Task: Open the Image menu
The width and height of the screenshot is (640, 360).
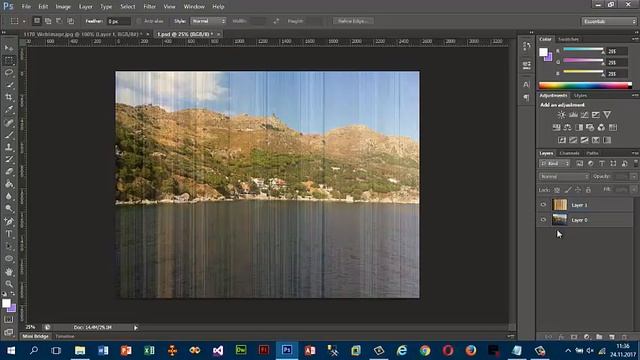Action: coord(63,7)
